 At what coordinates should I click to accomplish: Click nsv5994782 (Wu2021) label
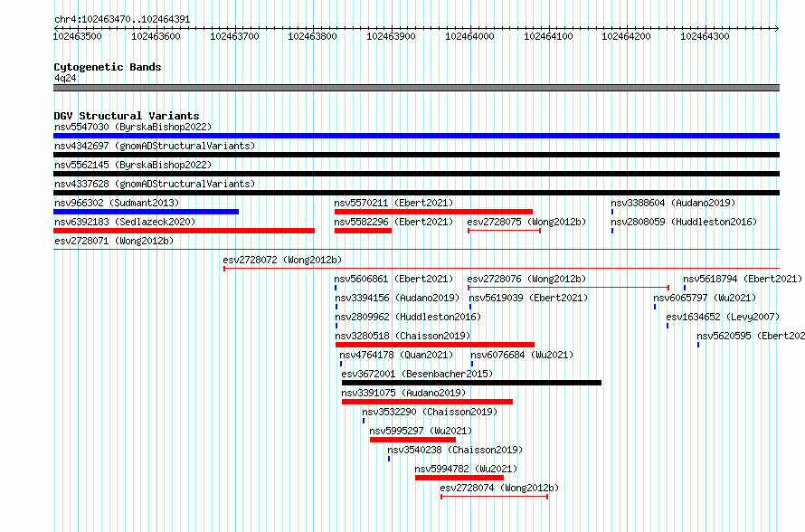click(466, 469)
